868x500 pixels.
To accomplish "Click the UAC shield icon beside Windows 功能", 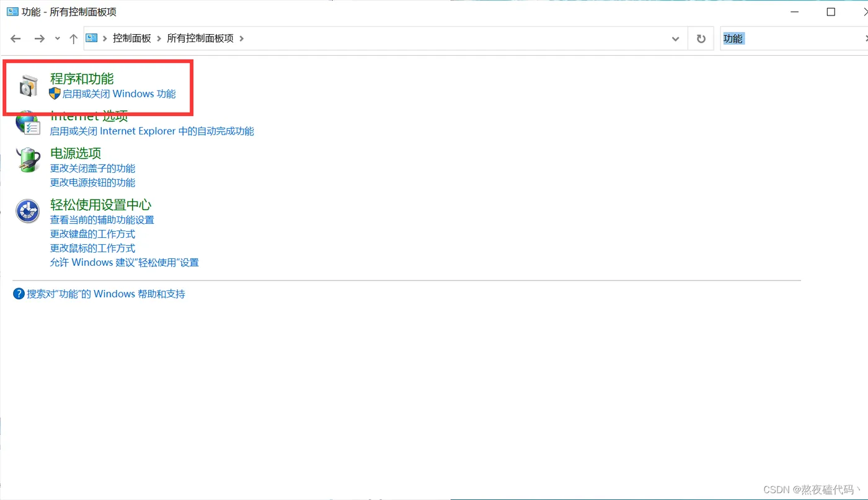I will [x=55, y=94].
